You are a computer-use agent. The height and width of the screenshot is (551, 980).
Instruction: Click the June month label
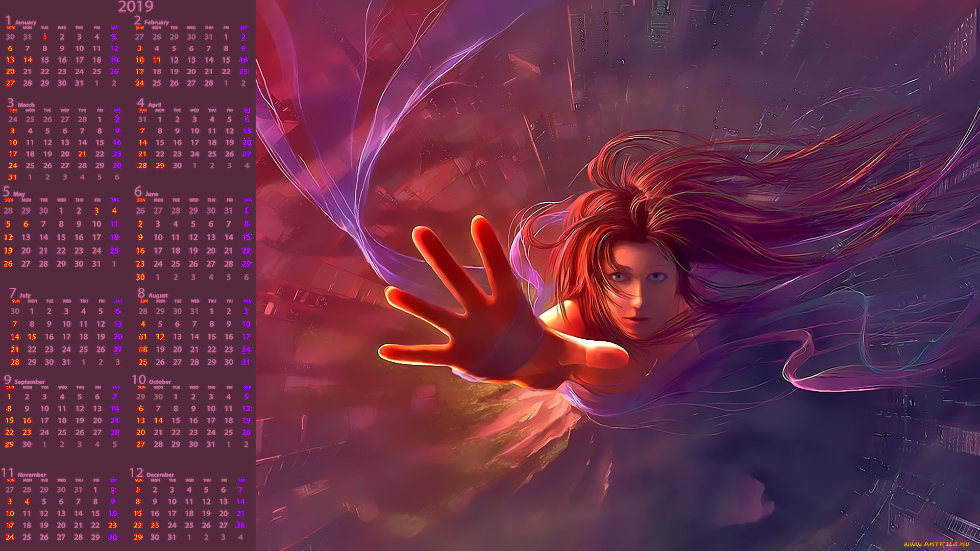[152, 194]
